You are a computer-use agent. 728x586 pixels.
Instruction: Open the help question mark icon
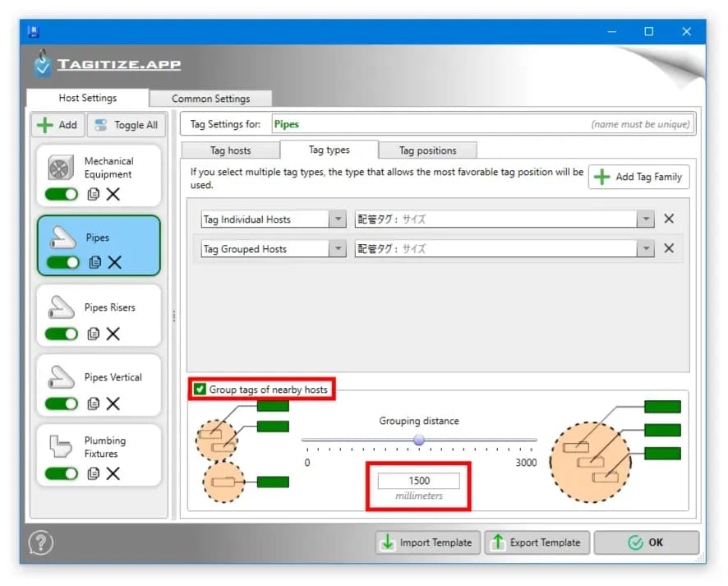click(41, 542)
